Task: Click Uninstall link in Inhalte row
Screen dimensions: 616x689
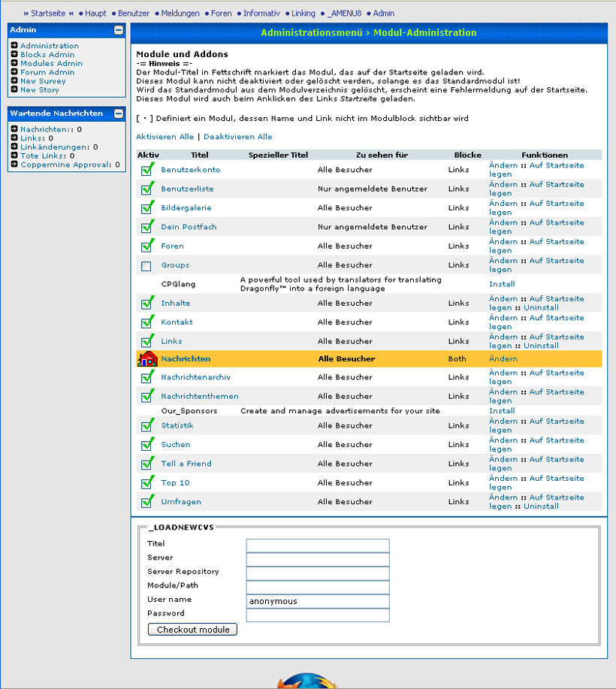Action: click(541, 307)
